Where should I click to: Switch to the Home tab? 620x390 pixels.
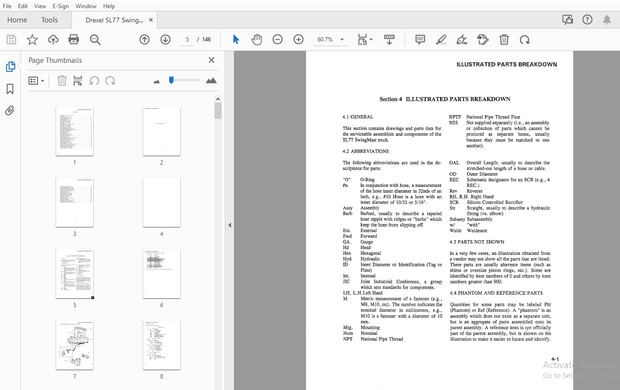pos(17,20)
